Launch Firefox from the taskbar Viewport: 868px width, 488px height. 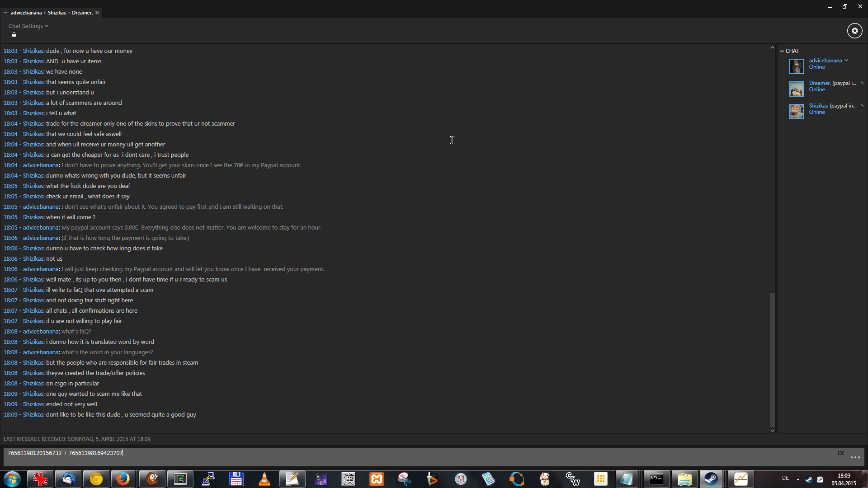pos(123,479)
